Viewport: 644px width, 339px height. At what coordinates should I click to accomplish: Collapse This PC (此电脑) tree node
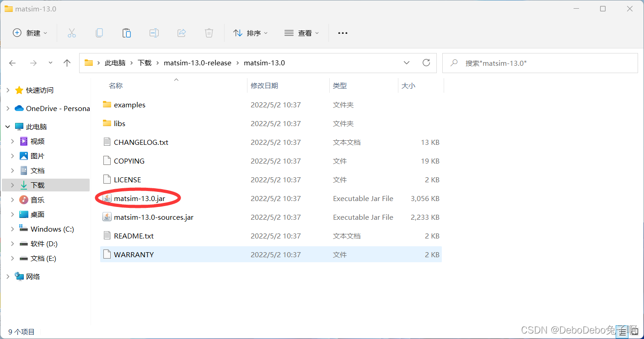point(8,127)
